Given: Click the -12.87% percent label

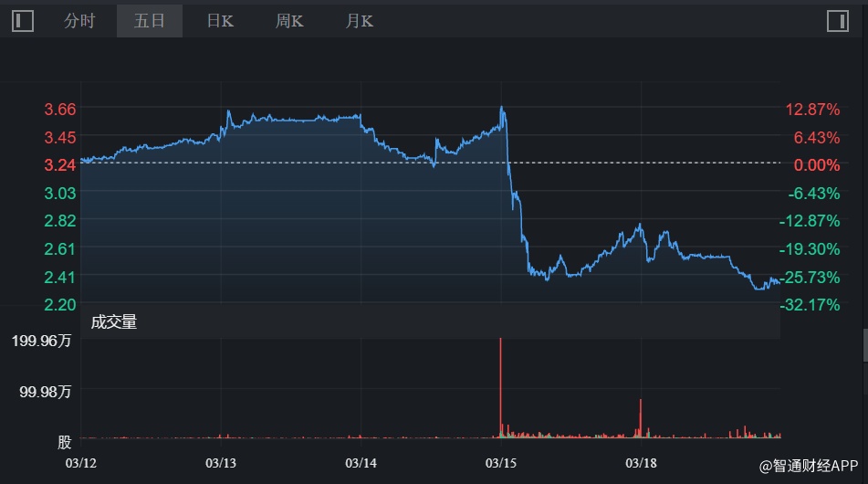Looking at the screenshot, I should [x=810, y=221].
